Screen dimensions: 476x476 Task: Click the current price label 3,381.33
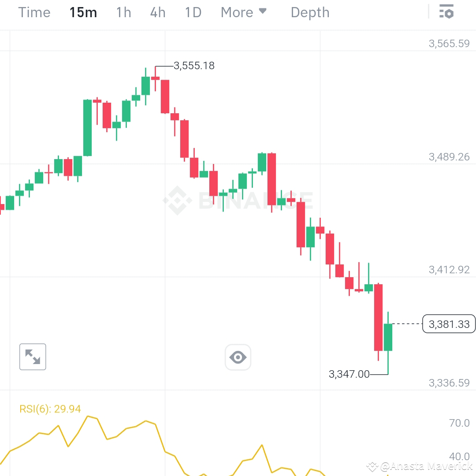[449, 324]
